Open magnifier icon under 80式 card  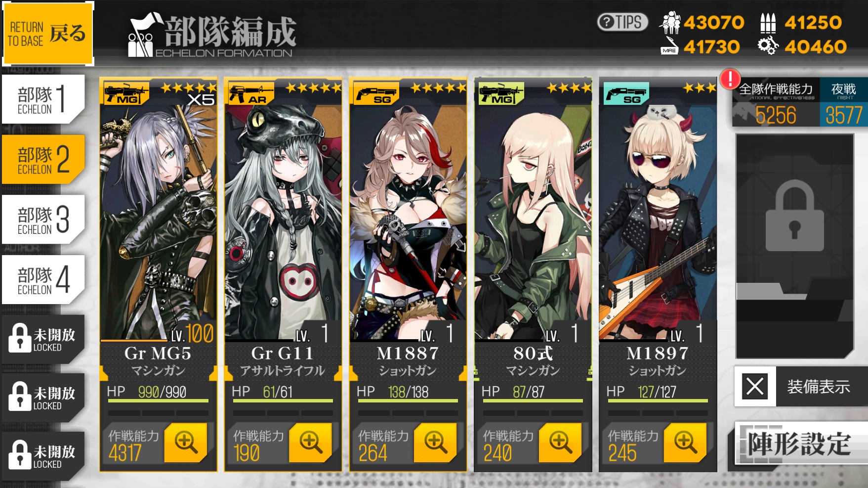[561, 442]
